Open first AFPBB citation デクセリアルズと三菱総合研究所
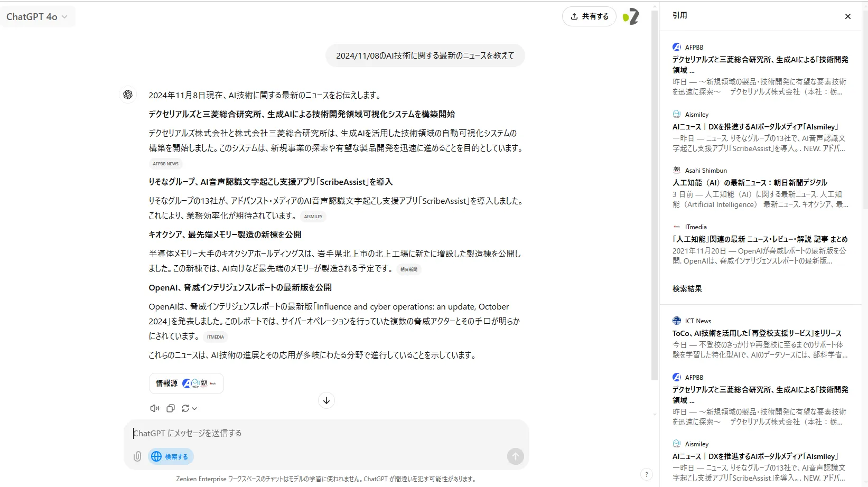Screen dimensions: 868x487 click(760, 70)
